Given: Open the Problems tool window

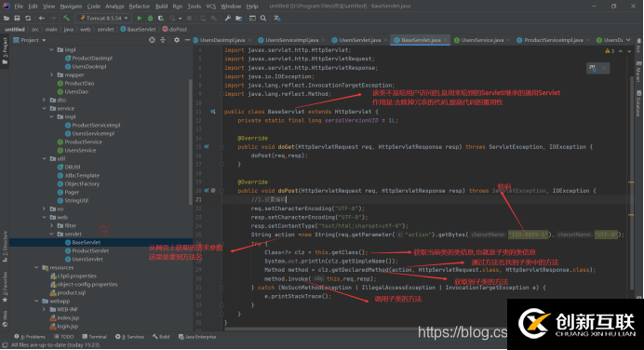Looking at the screenshot, I should (x=30, y=337).
